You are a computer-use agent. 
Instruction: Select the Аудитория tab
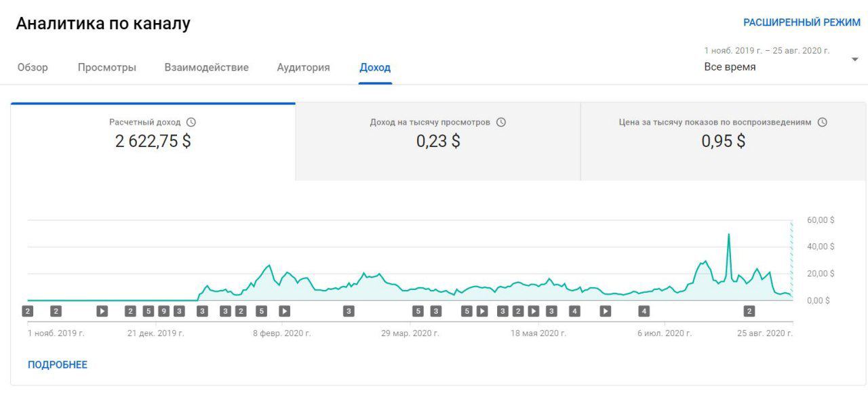[303, 68]
